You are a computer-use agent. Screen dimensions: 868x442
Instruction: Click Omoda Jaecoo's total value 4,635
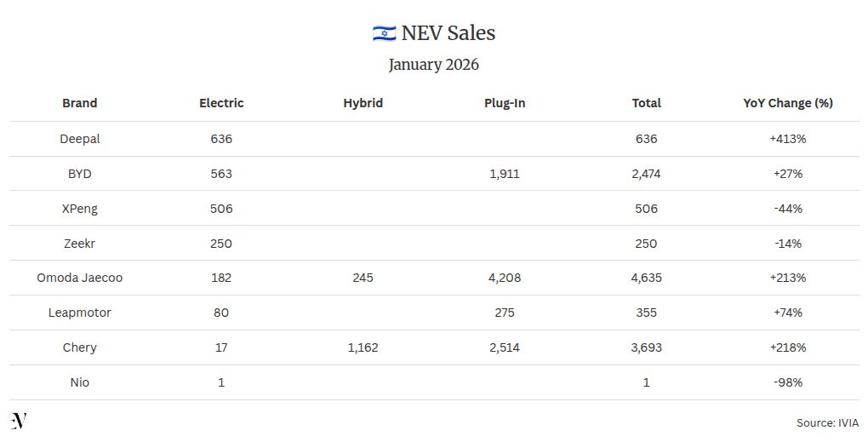[647, 278]
